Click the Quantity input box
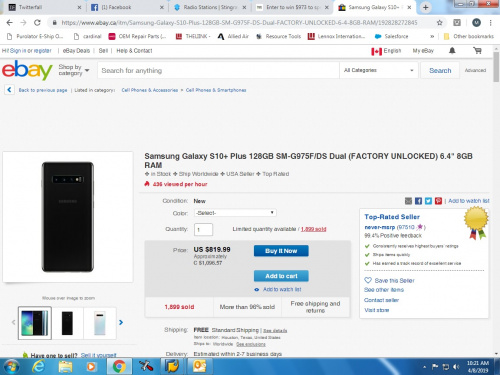The height and width of the screenshot is (375, 500). 203,229
